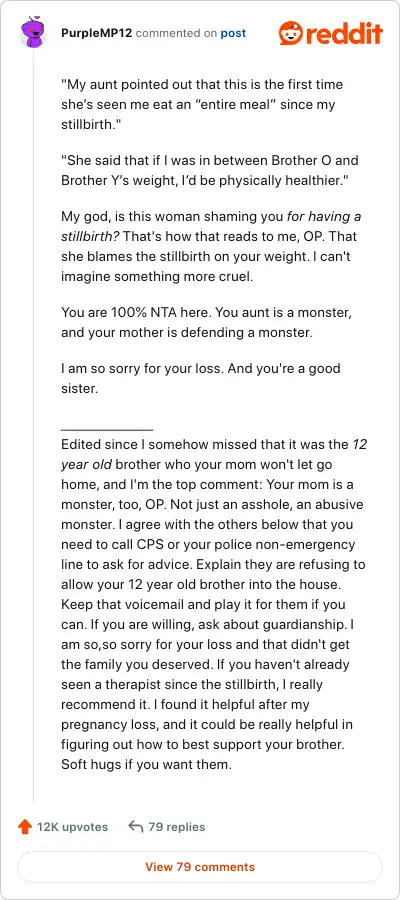Select the "She said that if I was" quote
This screenshot has width=400, height=900.
tap(209, 172)
